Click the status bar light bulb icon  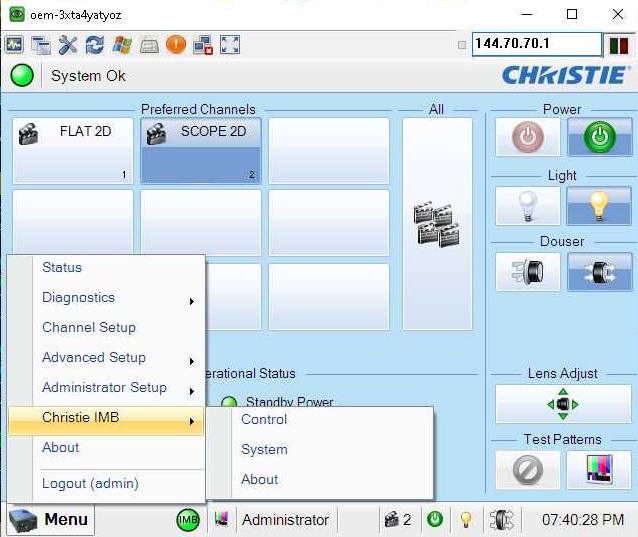tap(466, 520)
